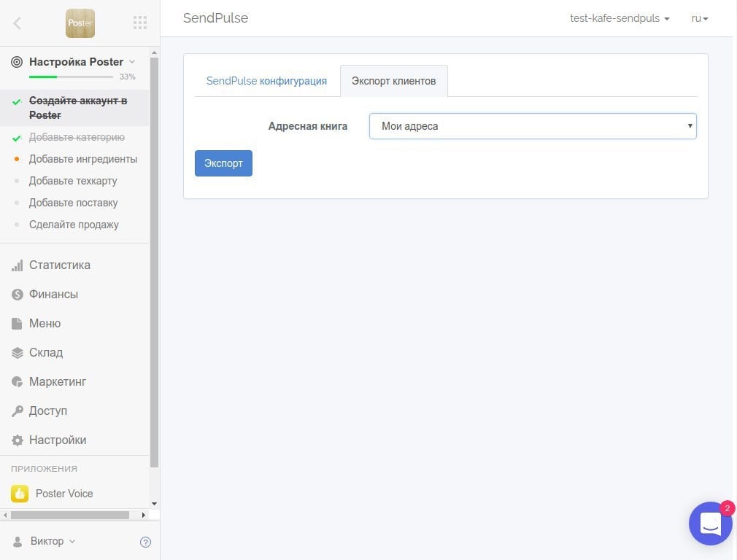Viewport: 737px width, 560px height.
Task: Collapse the Настройка Poster chevron
Action: (132, 61)
